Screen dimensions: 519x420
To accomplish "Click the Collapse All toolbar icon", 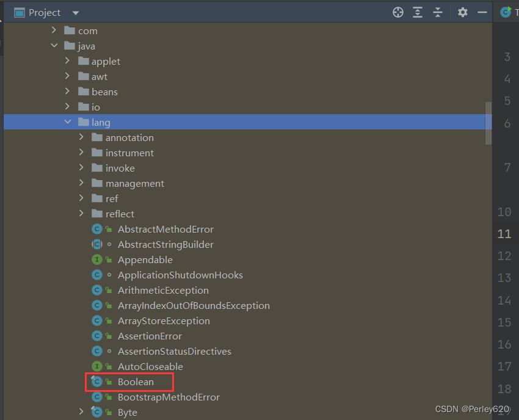I will click(438, 13).
